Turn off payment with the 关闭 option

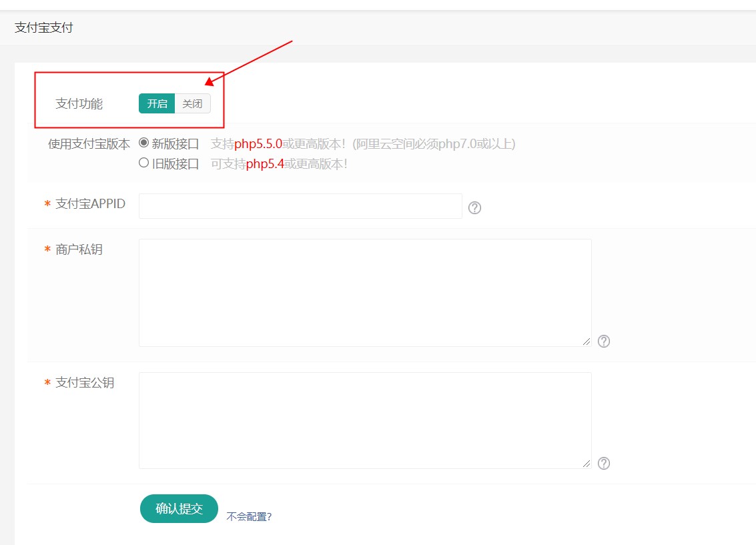192,103
